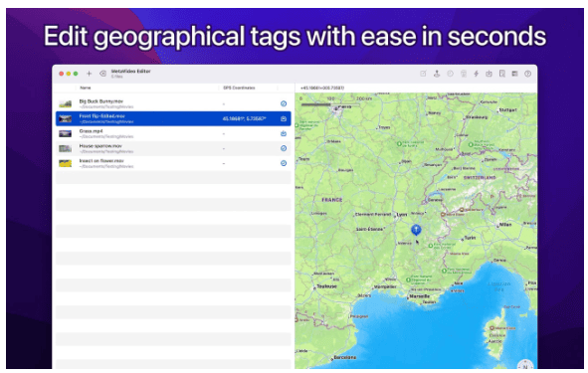This screenshot has width=588, height=373.
Task: Click the SWITZERLAND country label on map
Action: (x=480, y=178)
